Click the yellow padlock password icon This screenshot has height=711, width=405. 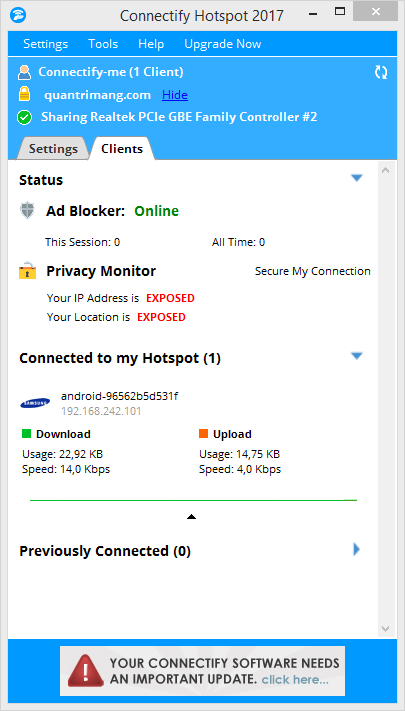(24, 95)
